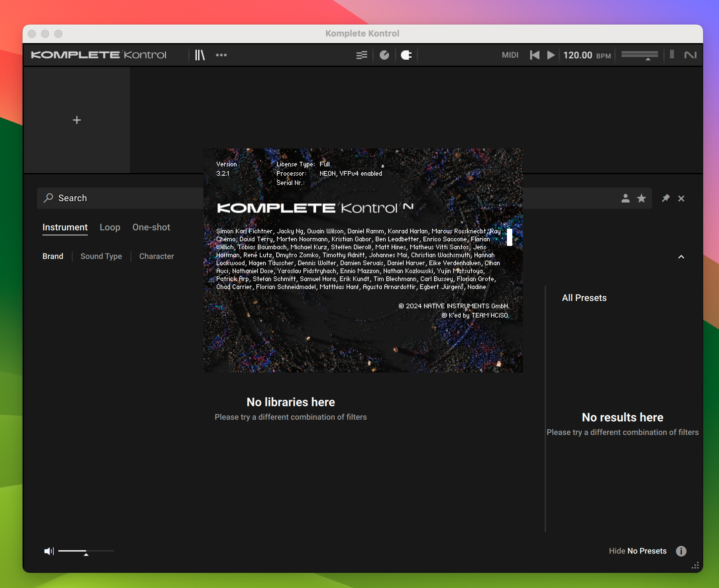Toggle preview speaker icon
Screen dimensions: 719x588
pyautogui.click(x=49, y=551)
